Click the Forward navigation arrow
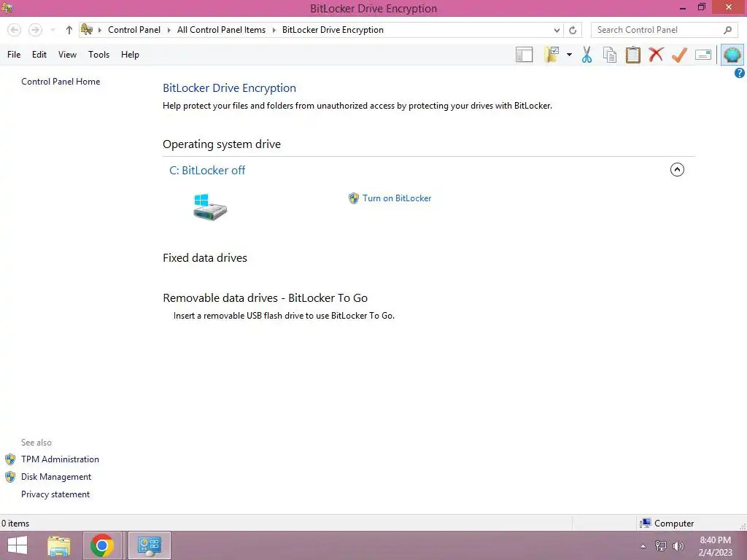The width and height of the screenshot is (747, 560). [x=35, y=30]
